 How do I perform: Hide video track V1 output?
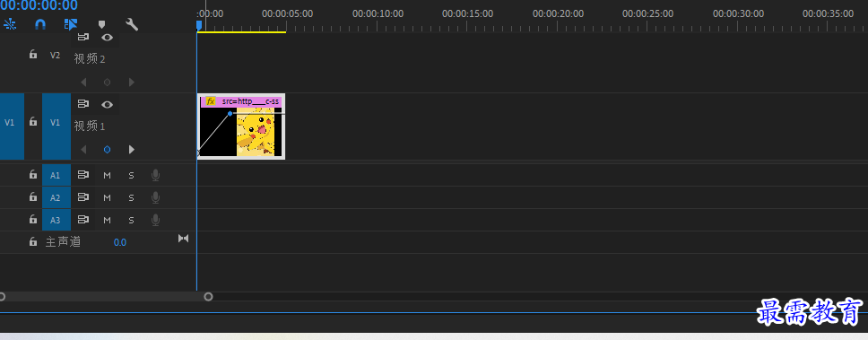point(108,104)
